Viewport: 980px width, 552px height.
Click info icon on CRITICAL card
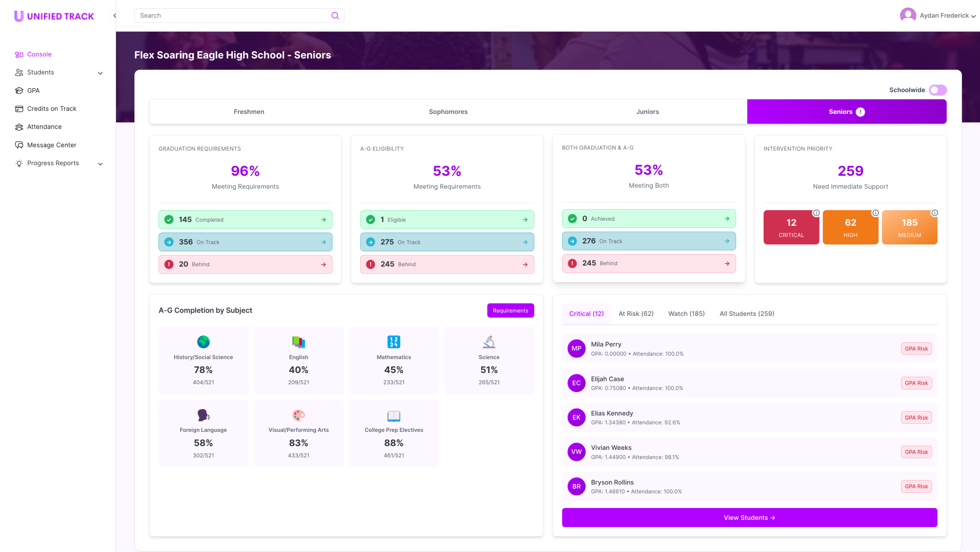pos(816,213)
